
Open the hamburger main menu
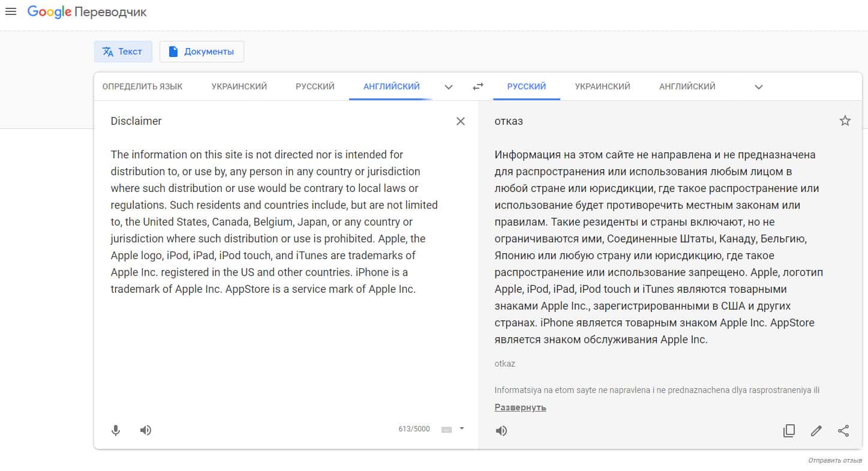(11, 12)
